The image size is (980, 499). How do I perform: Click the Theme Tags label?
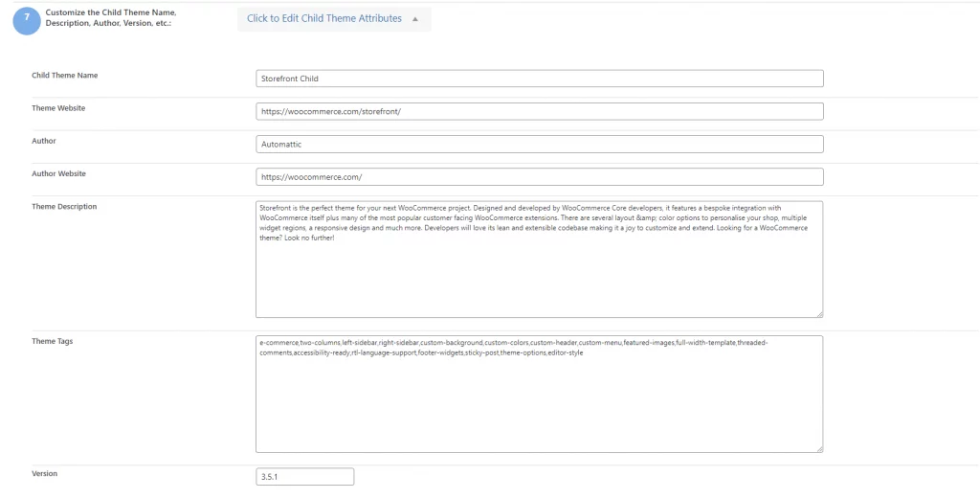(x=53, y=341)
